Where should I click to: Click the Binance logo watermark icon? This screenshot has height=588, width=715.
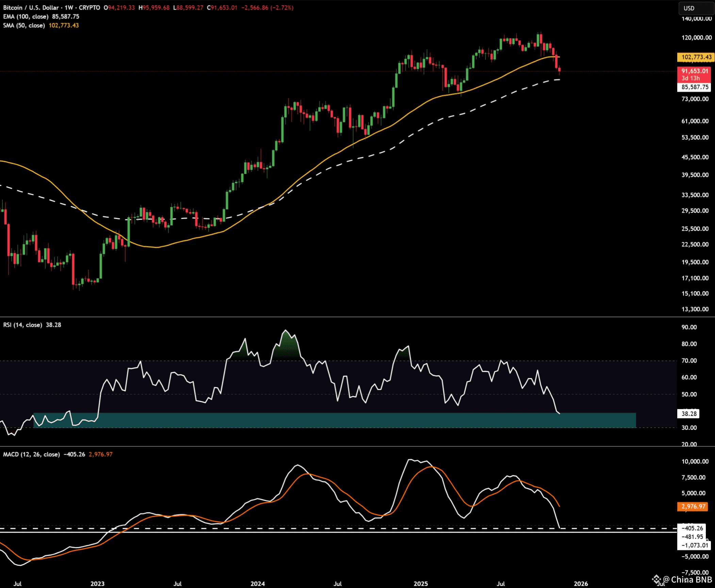pyautogui.click(x=656, y=579)
